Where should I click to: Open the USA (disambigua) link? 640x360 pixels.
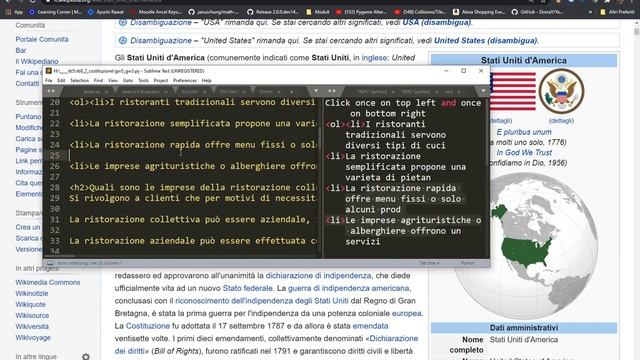436,22
